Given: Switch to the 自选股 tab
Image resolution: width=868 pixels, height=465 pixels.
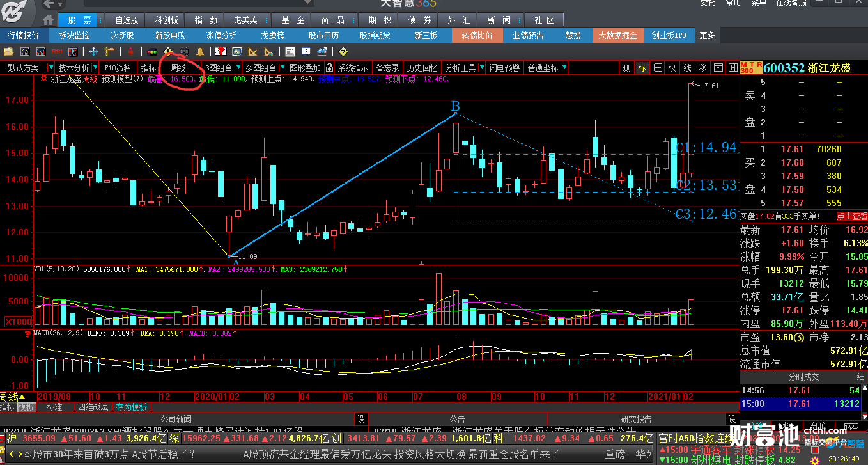Looking at the screenshot, I should (x=127, y=20).
